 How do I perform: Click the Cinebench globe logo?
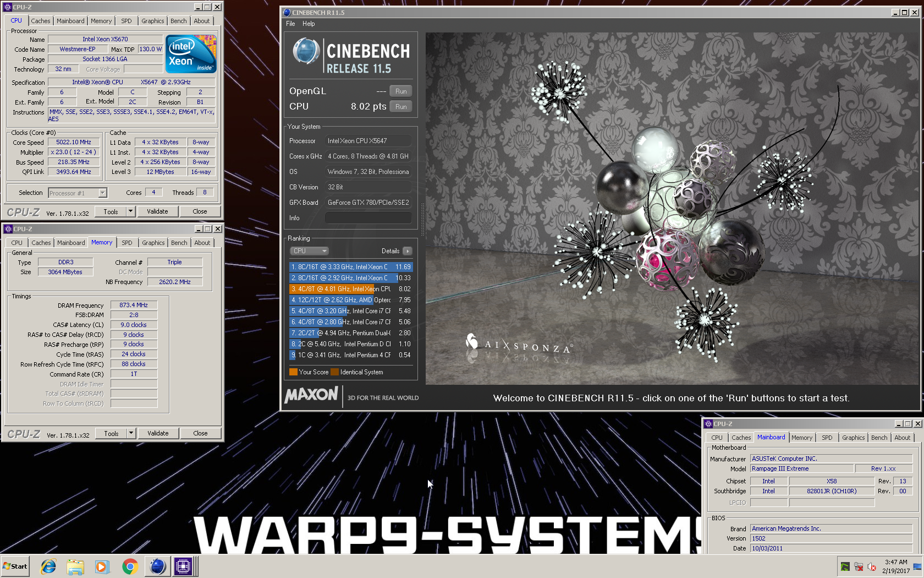coord(306,52)
